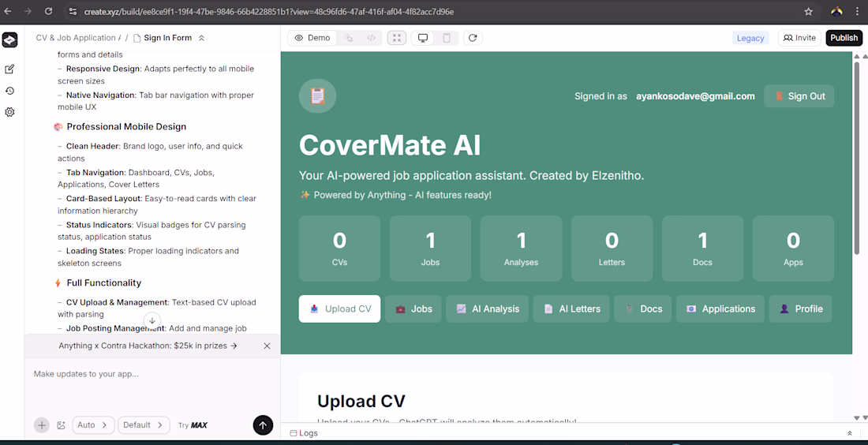Click the scroll-to-bottom arrow in chat
The width and height of the screenshot is (868, 445).
pyautogui.click(x=152, y=320)
